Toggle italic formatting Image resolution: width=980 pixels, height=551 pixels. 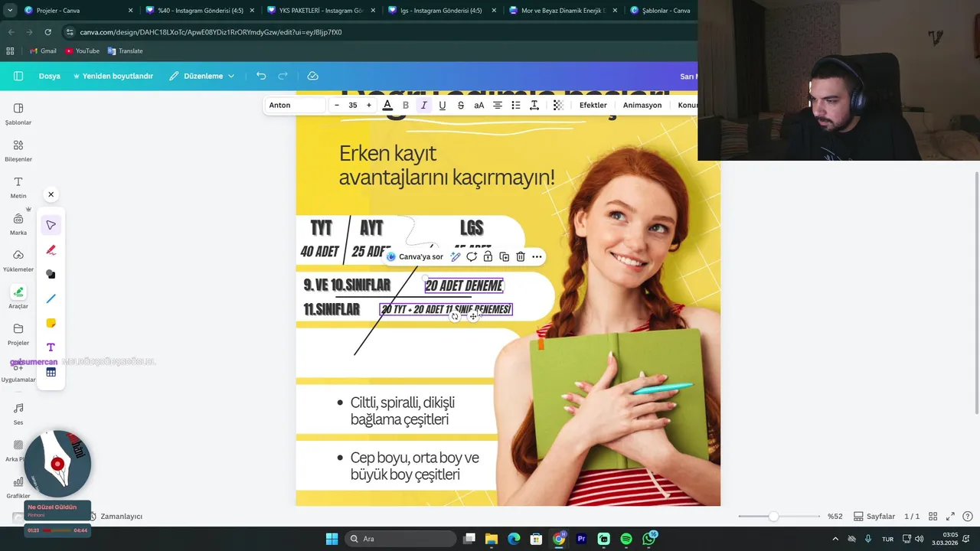tap(423, 105)
